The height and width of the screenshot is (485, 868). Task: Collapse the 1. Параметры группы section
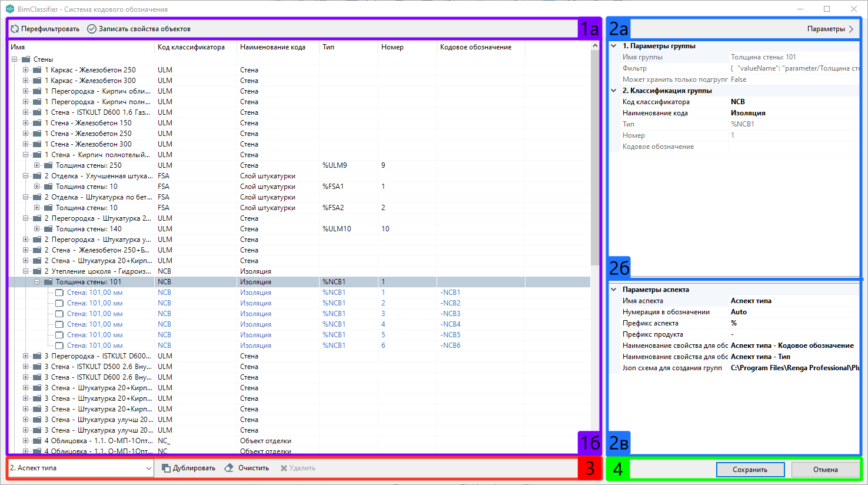coord(614,46)
